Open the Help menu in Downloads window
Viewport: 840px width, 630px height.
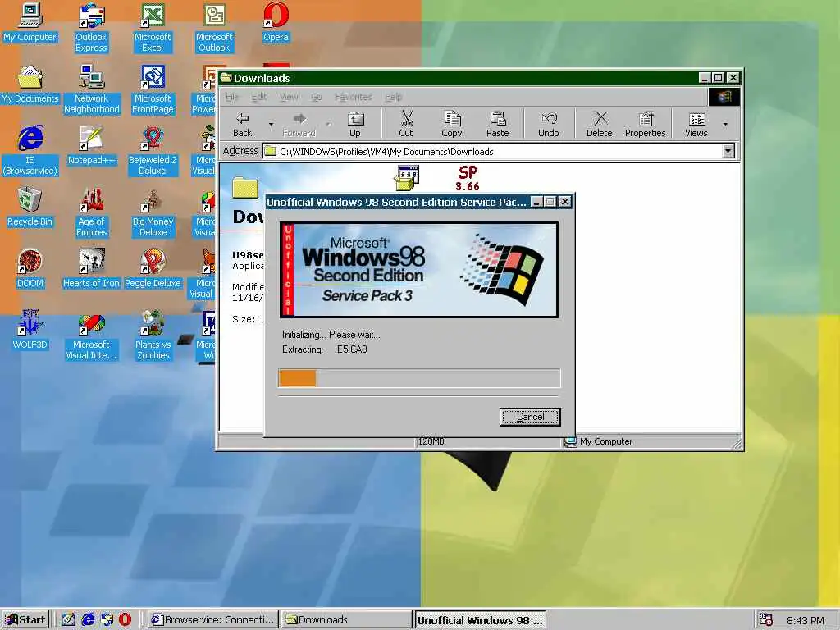coord(393,97)
